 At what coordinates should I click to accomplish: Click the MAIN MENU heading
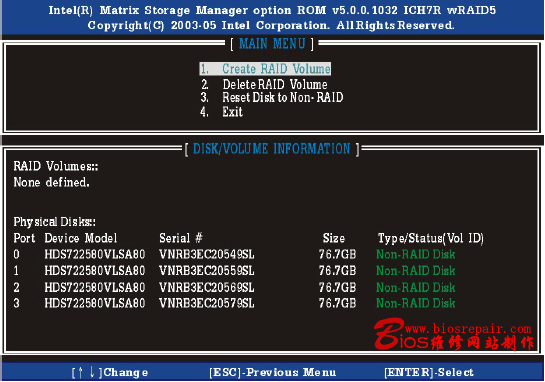click(x=272, y=44)
